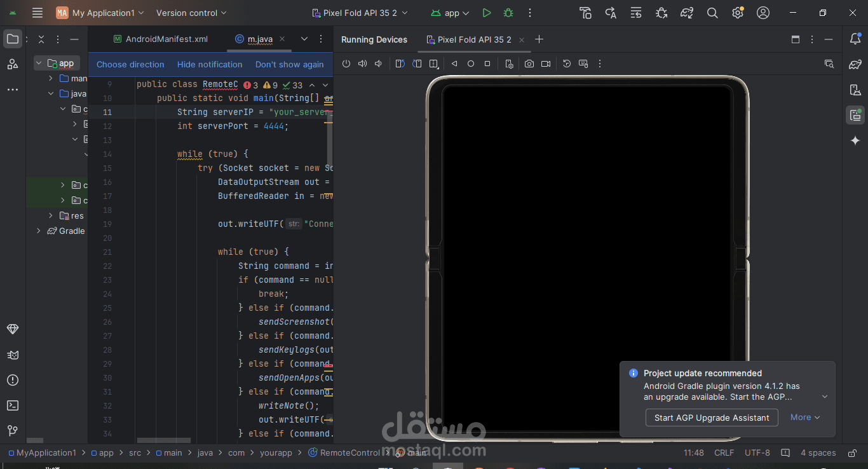
Task: Click Apply Code Changes icon
Action: 636,13
